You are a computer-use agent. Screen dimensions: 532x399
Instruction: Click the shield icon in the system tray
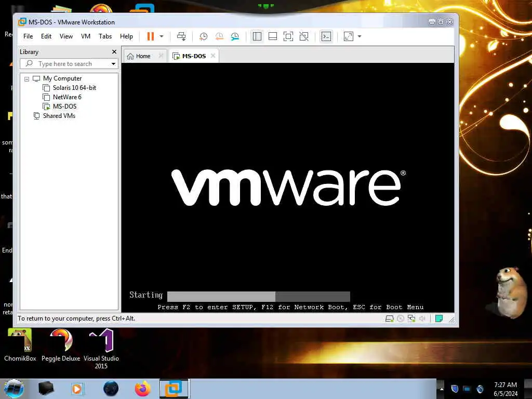pyautogui.click(x=455, y=389)
